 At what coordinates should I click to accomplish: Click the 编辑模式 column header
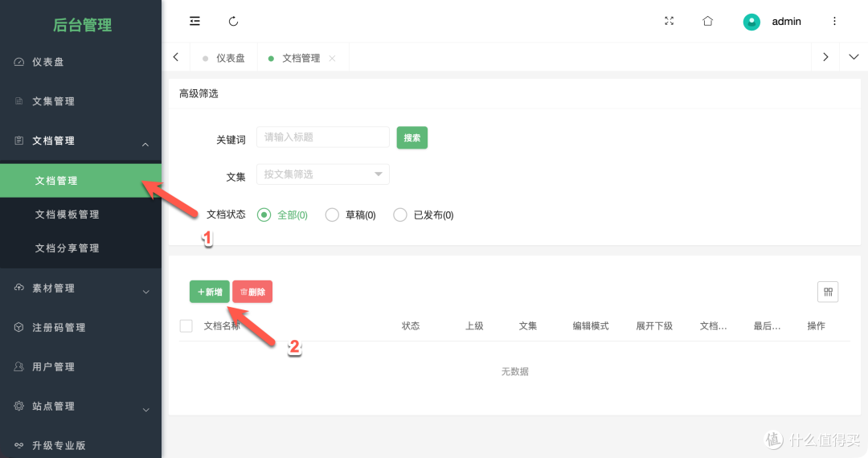pyautogui.click(x=591, y=325)
